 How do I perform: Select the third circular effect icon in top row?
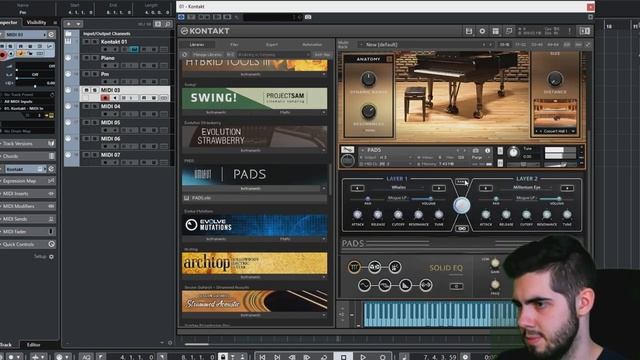pyautogui.click(x=395, y=267)
